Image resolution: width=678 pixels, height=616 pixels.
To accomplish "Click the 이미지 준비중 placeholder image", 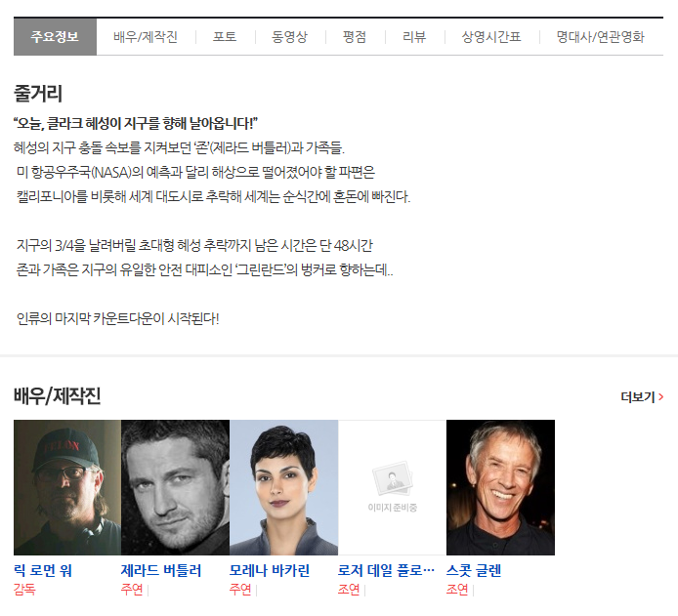I will pos(392,487).
